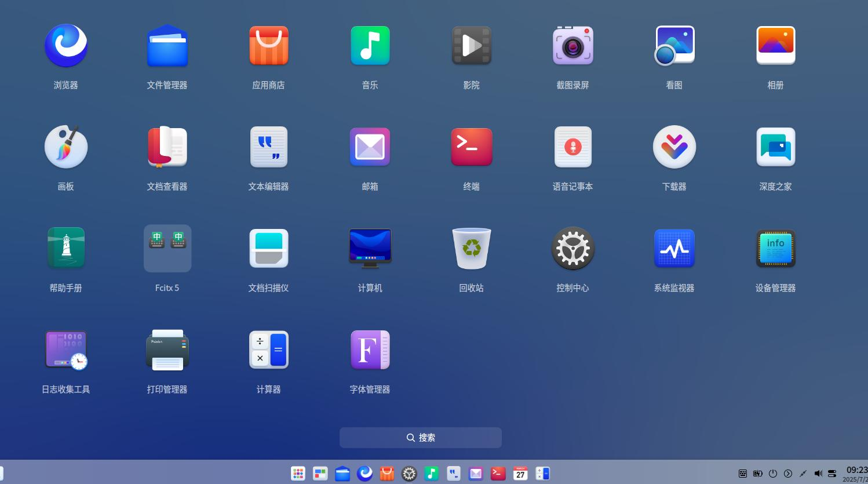868x484 pixels.
Task: Open the 设备管理器 device manager
Action: 776,248
